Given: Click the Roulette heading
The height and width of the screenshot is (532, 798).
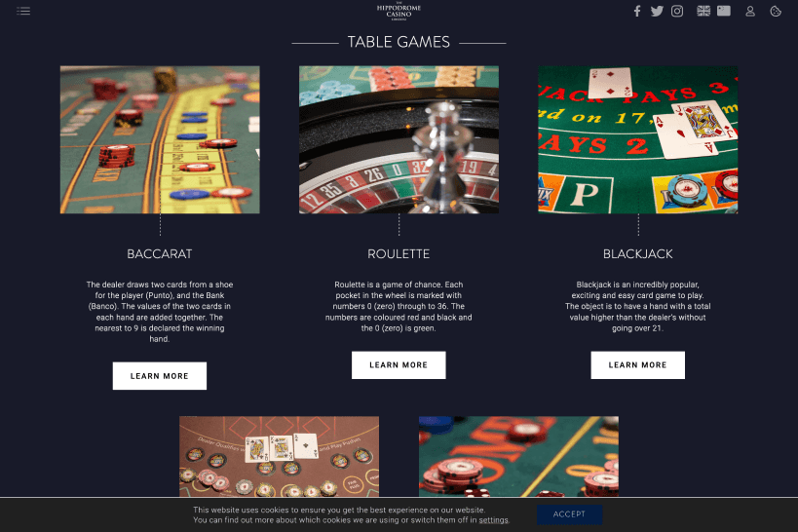Looking at the screenshot, I should (x=399, y=253).
